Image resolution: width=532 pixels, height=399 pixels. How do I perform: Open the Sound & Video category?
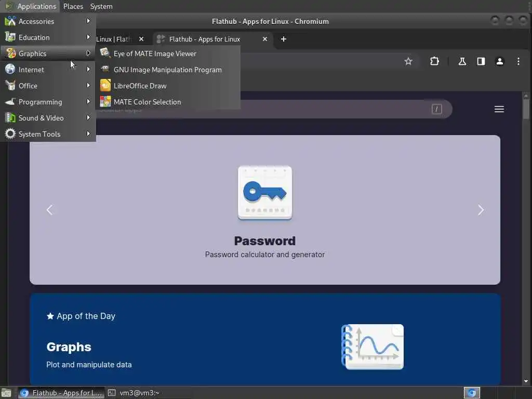pyautogui.click(x=48, y=118)
